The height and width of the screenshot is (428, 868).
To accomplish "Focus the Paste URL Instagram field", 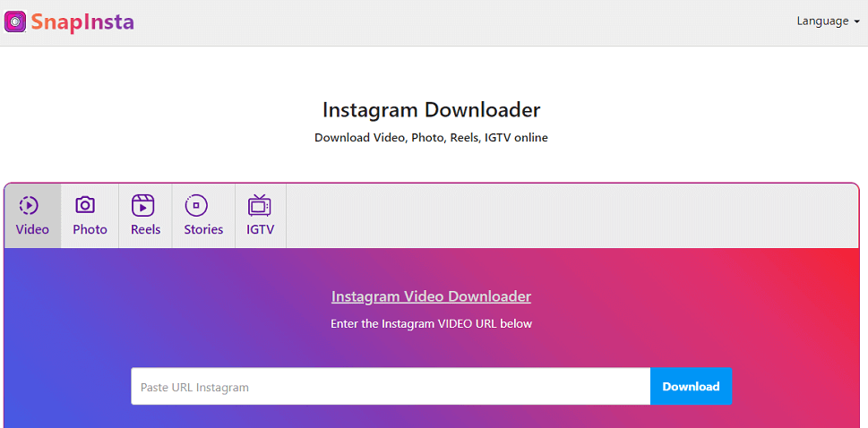I will point(391,387).
